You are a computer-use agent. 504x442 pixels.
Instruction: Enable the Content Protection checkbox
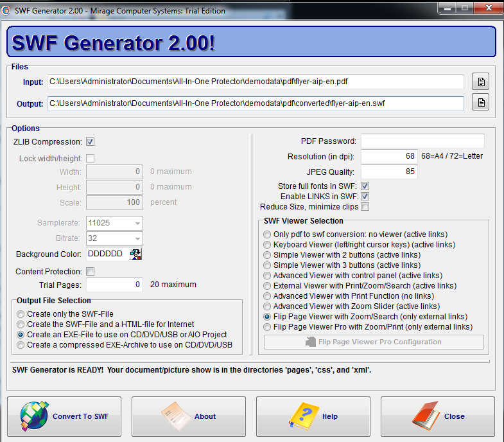click(x=91, y=272)
